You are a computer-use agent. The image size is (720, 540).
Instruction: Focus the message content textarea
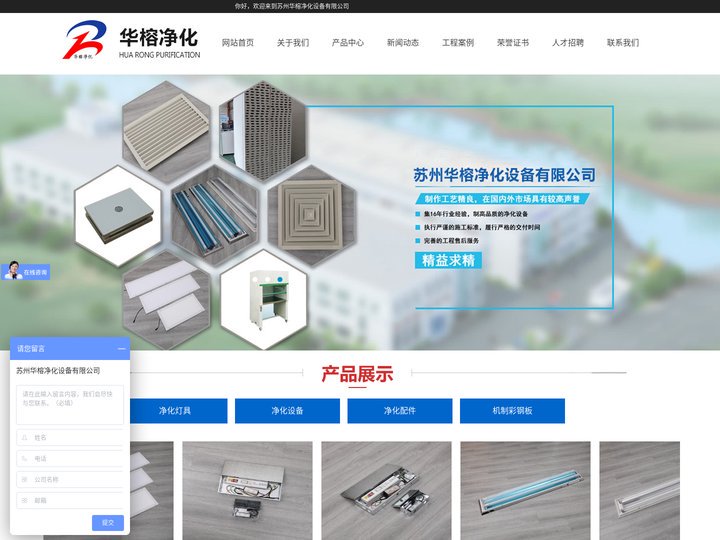(70, 405)
